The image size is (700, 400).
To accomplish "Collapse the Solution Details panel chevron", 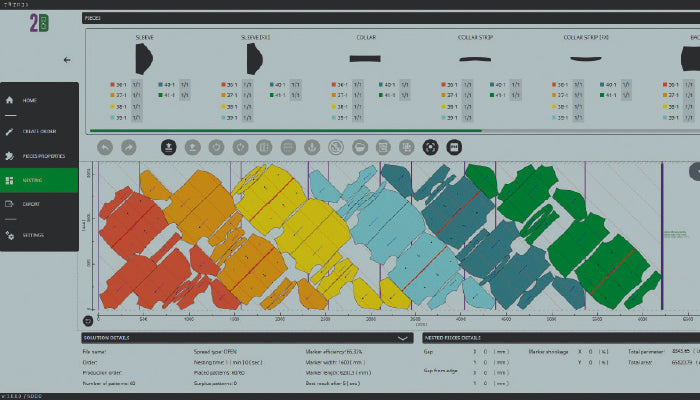I will [402, 338].
